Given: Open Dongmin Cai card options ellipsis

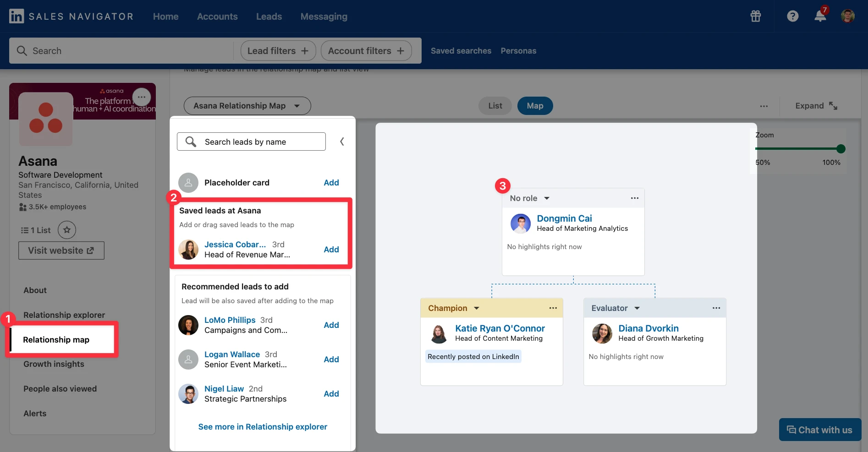Looking at the screenshot, I should (635, 198).
